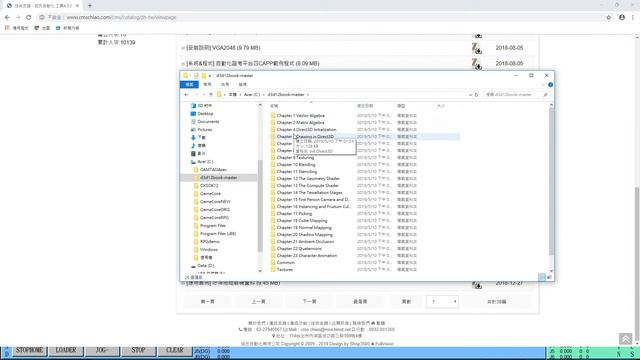Go back in the Explorer window
The image size is (640, 360).
tap(187, 95)
